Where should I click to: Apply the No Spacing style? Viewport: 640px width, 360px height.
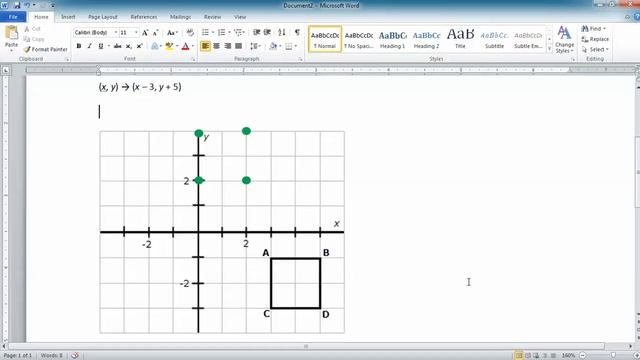pos(358,39)
